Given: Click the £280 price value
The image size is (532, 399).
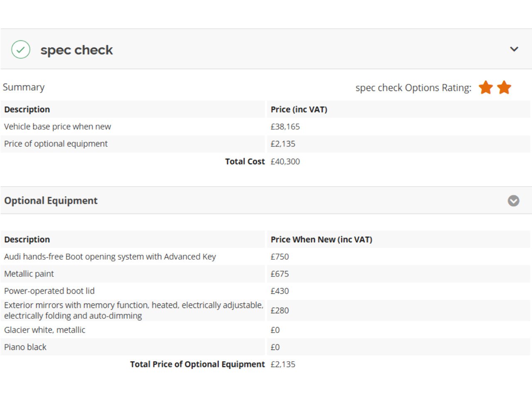Looking at the screenshot, I should pos(280,310).
